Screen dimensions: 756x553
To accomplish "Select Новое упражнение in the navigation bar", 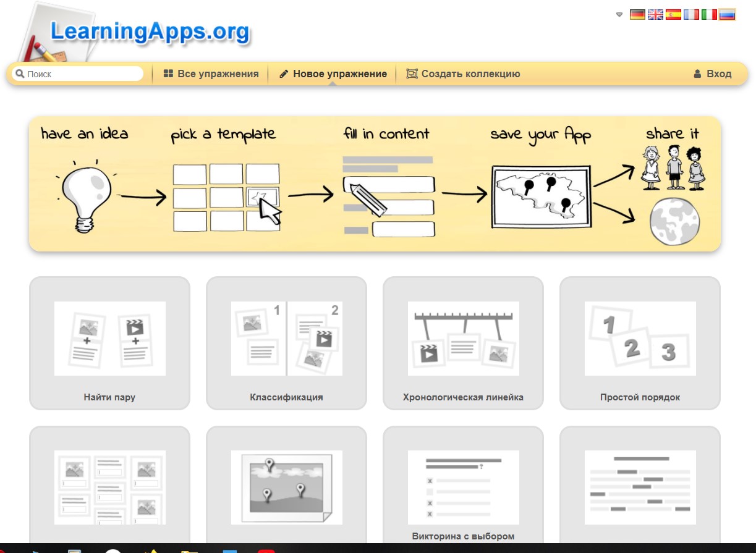I will 333,74.
